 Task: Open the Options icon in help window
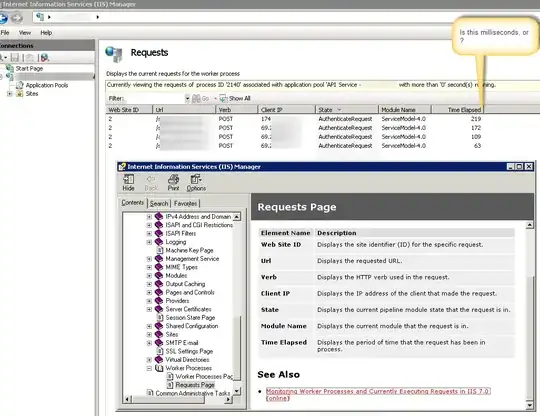tap(196, 183)
